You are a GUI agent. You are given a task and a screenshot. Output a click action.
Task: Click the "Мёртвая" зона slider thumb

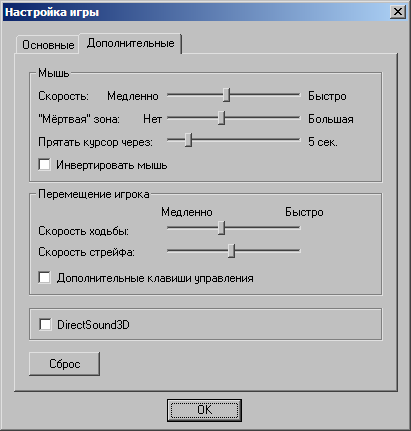point(221,118)
